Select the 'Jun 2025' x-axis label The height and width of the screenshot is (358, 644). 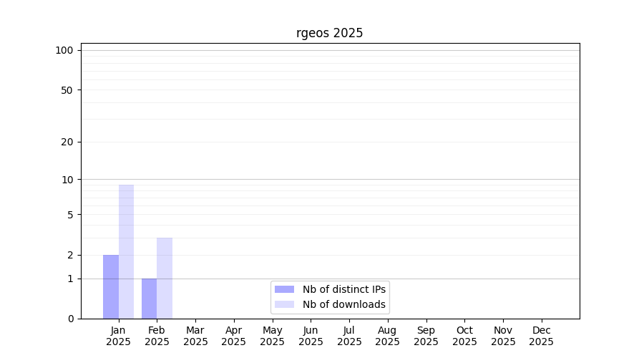click(311, 336)
